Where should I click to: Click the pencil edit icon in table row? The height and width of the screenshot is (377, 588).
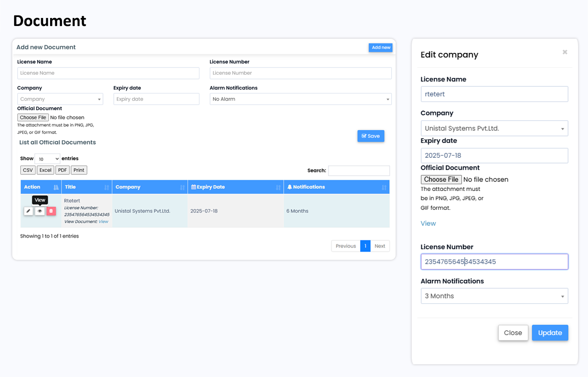(29, 211)
